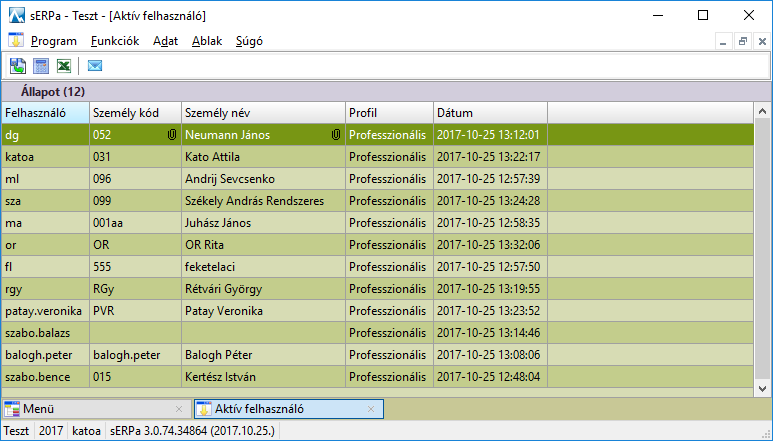
Task: Select the or user cell
Action: click(x=45, y=245)
